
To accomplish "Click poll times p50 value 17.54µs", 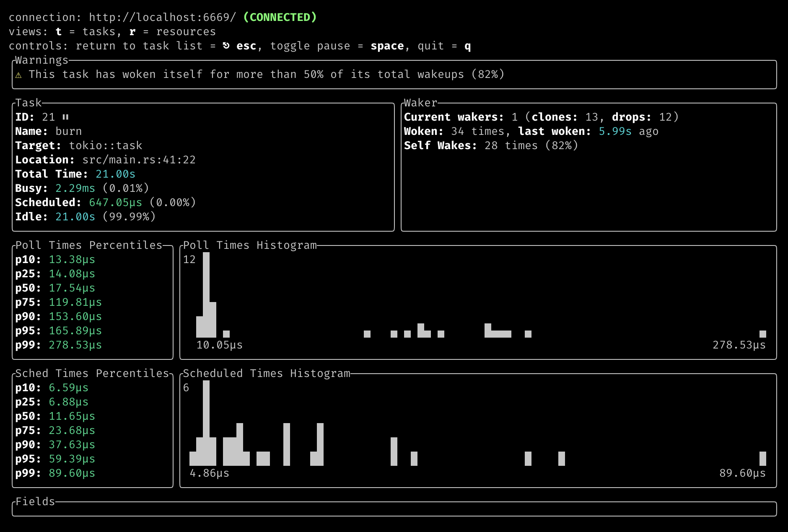I will (72, 288).
